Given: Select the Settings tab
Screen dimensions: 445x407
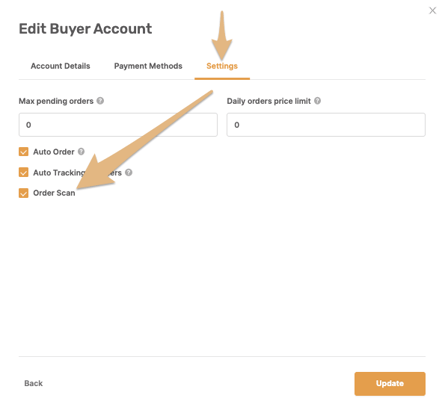Looking at the screenshot, I should [222, 66].
